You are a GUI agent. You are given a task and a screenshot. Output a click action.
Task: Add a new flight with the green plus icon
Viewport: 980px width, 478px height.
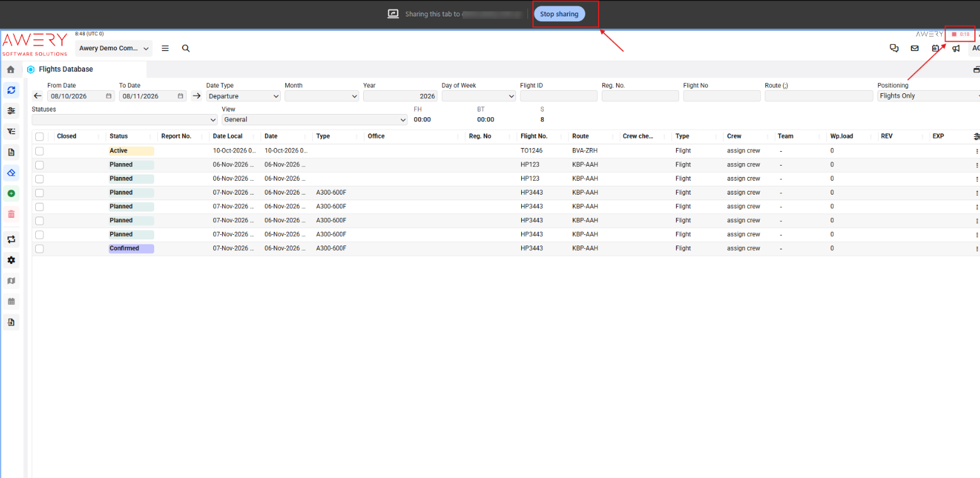[11, 193]
